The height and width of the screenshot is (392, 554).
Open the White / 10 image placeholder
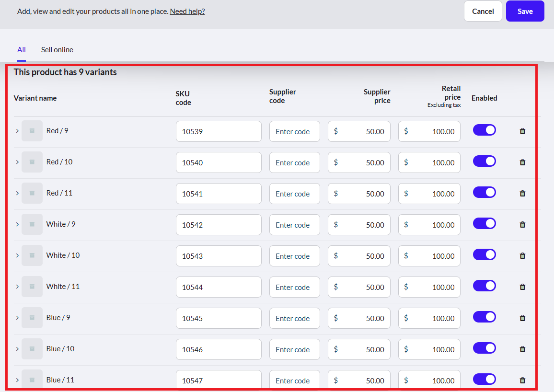pos(32,255)
